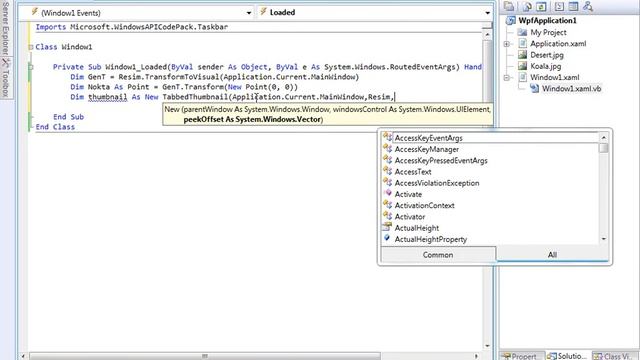The width and height of the screenshot is (640, 360).
Task: Click the Application.xaml file icon
Action: (x=522, y=43)
